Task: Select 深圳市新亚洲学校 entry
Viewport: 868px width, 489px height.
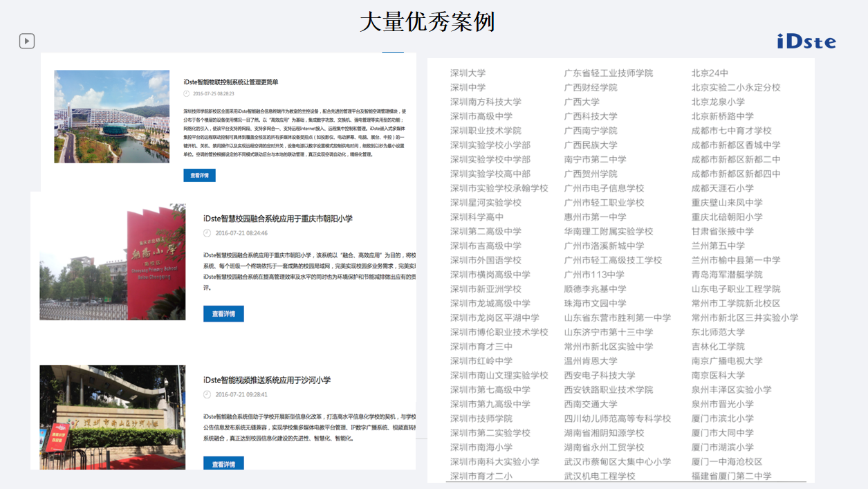Action: (x=486, y=289)
